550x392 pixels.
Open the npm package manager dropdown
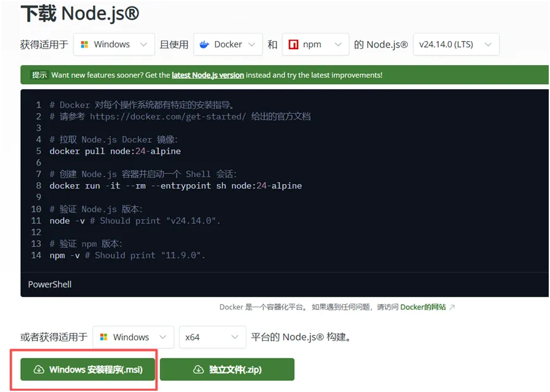click(x=315, y=44)
